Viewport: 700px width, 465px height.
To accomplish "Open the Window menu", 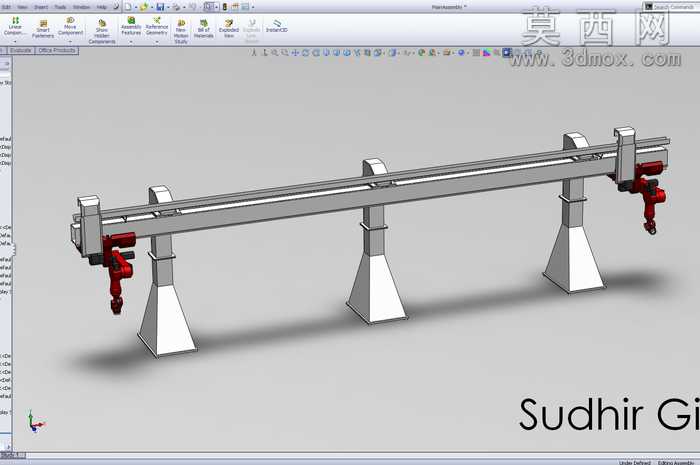I will (81, 7).
